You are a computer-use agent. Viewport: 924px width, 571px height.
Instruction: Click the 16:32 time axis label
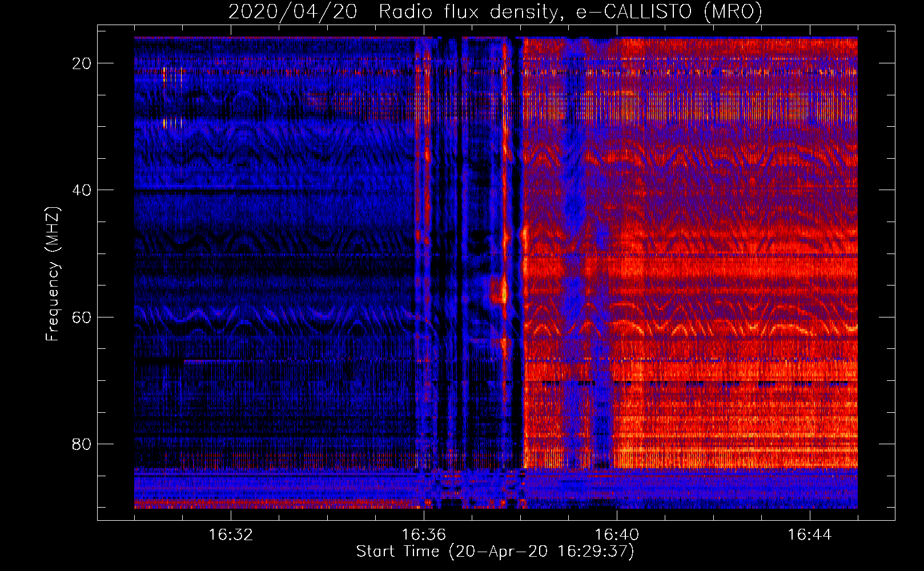(231, 535)
